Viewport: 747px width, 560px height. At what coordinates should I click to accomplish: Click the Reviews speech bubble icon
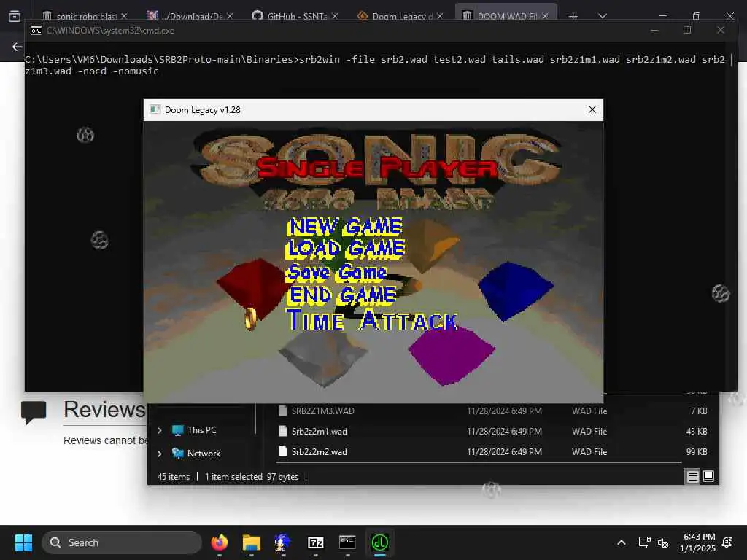coord(34,412)
